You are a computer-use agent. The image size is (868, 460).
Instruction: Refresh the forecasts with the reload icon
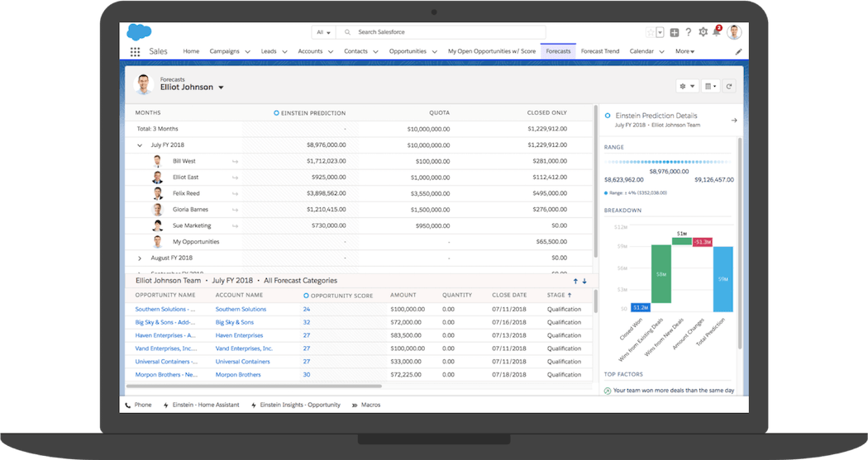point(729,86)
